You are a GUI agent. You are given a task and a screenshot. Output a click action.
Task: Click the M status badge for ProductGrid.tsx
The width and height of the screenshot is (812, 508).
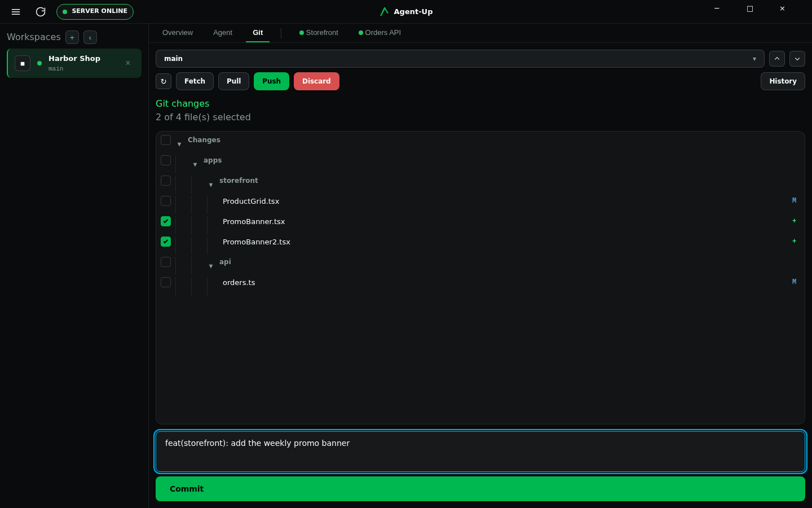[x=794, y=200]
